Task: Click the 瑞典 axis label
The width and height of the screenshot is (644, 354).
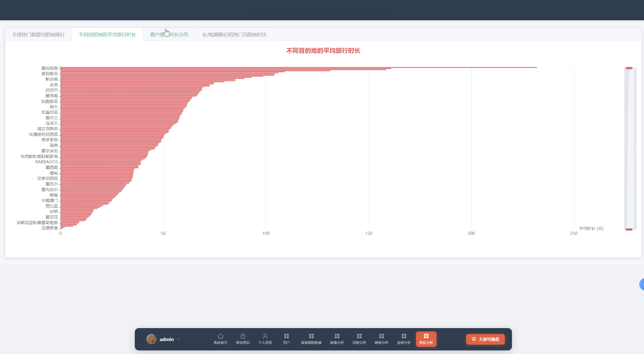Action: (54, 145)
